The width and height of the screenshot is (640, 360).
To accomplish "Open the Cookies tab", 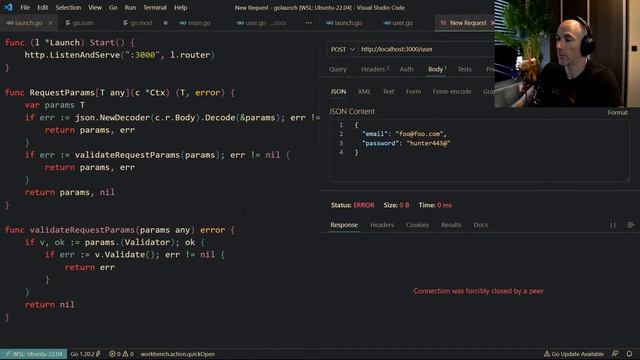I will click(417, 225).
